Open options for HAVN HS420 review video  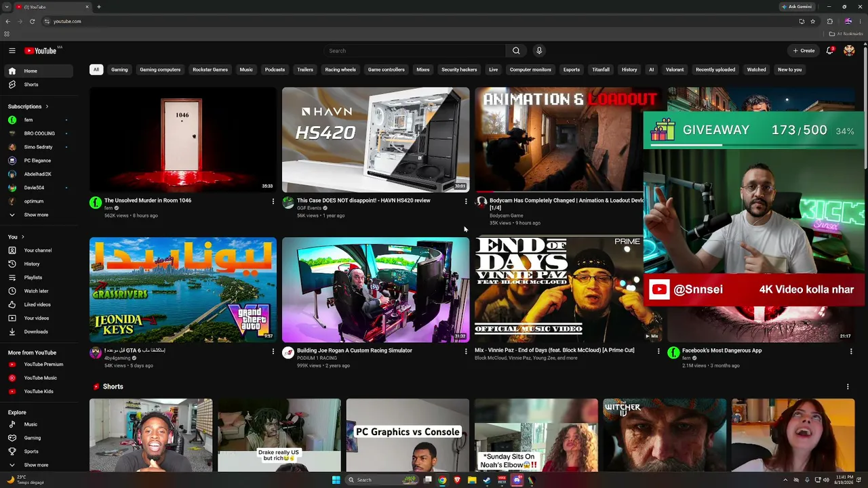[466, 201]
